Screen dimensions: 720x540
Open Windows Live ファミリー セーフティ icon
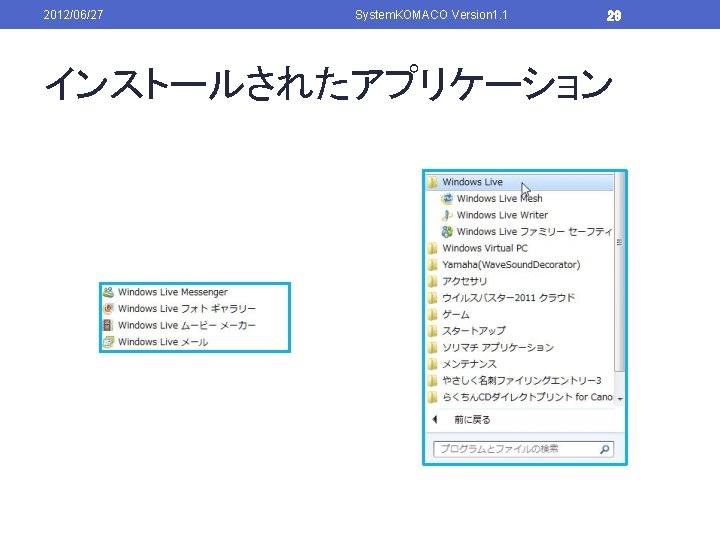coord(447,232)
